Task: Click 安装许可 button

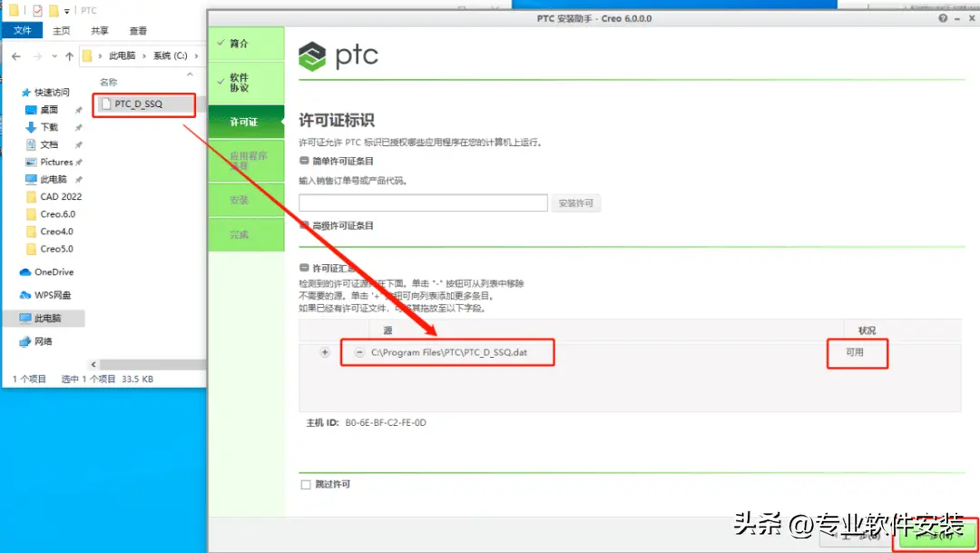Action: click(x=575, y=203)
